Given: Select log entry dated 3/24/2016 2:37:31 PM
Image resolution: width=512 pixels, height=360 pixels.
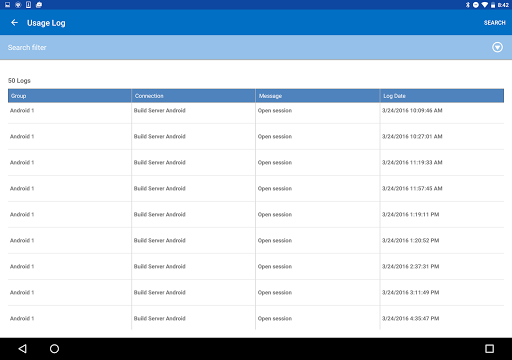Looking at the screenshot, I should pos(256,266).
